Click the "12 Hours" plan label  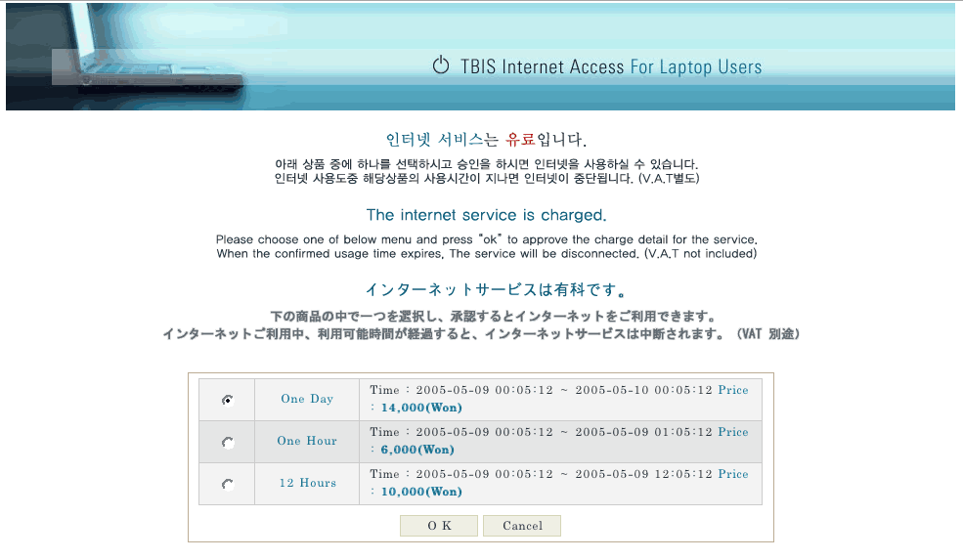point(307,483)
